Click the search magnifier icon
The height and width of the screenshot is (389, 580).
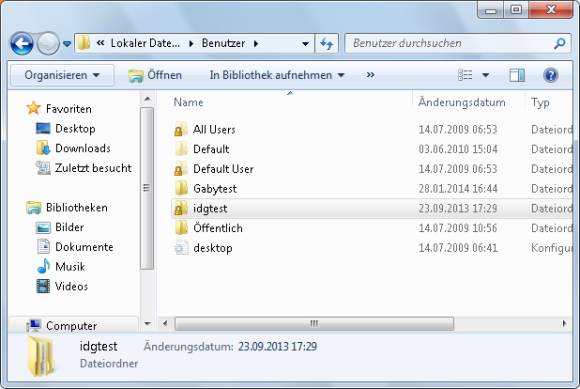[x=560, y=44]
